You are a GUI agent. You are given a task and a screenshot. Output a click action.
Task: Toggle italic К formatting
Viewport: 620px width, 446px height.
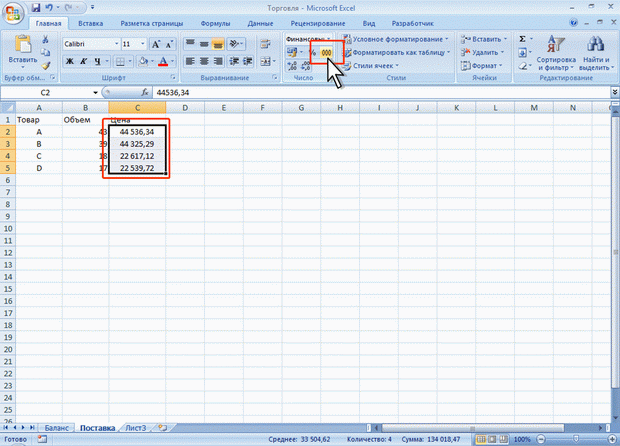click(83, 61)
